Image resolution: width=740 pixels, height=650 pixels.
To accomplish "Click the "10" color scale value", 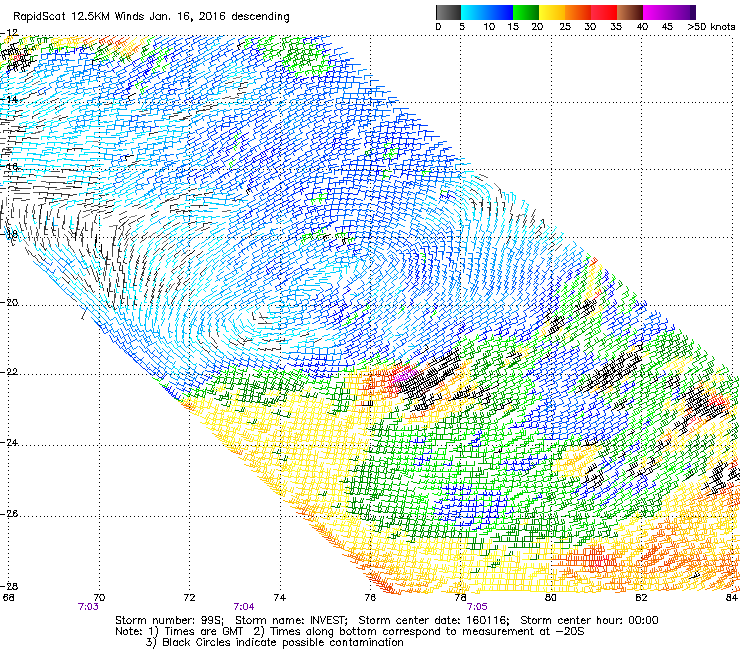I will click(489, 27).
